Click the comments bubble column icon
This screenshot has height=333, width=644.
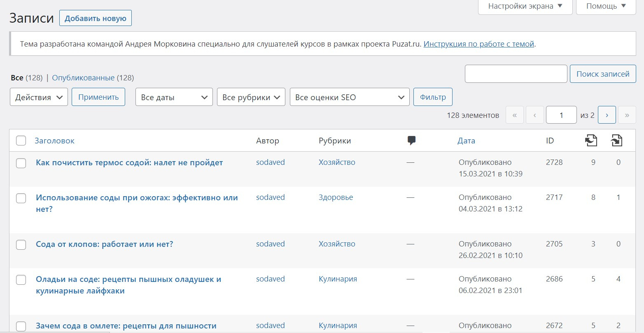tap(411, 141)
